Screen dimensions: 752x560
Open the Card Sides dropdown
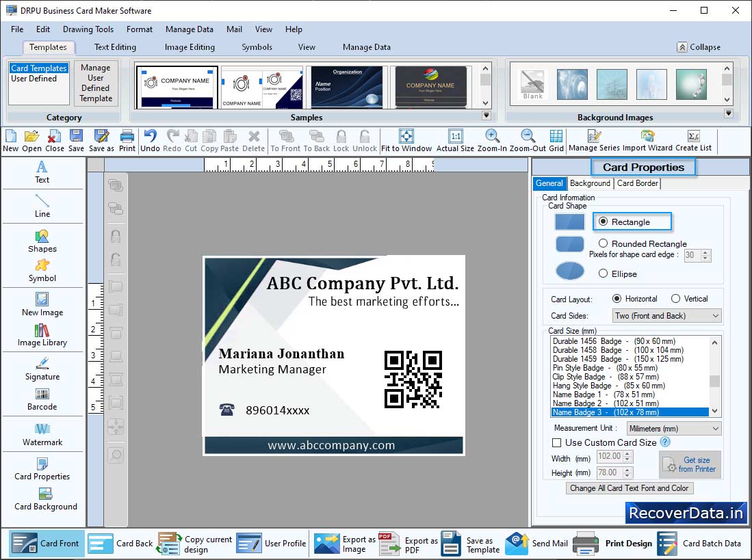666,316
